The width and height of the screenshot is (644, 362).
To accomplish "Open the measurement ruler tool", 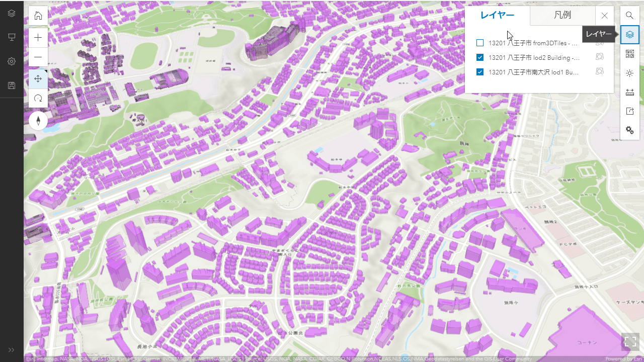I will pos(629,92).
